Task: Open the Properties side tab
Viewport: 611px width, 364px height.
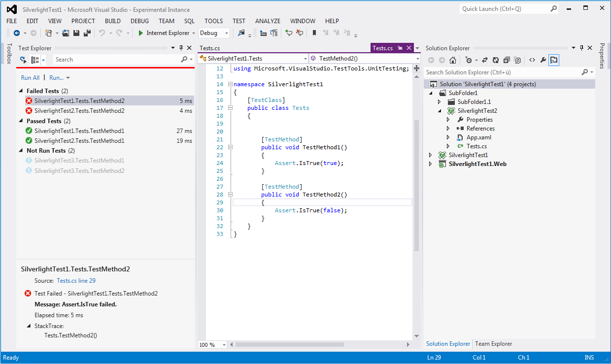Action: coord(602,56)
